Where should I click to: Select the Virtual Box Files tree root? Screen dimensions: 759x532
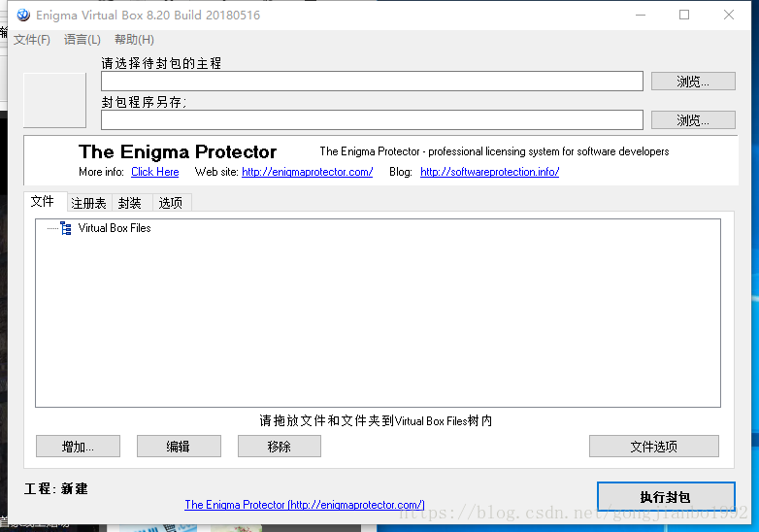coord(115,228)
